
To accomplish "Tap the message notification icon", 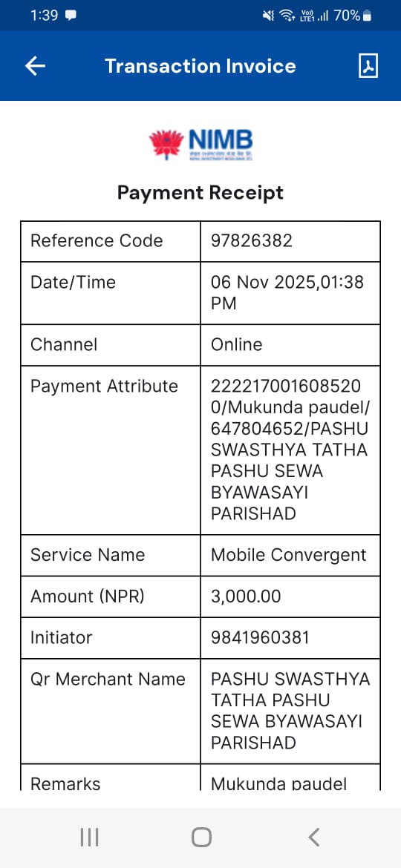I will click(x=71, y=16).
